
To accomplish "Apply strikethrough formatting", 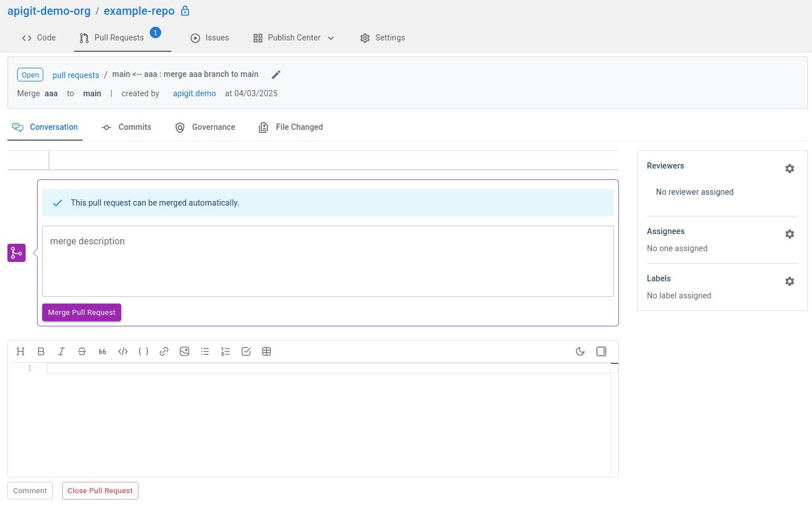I will pos(82,351).
